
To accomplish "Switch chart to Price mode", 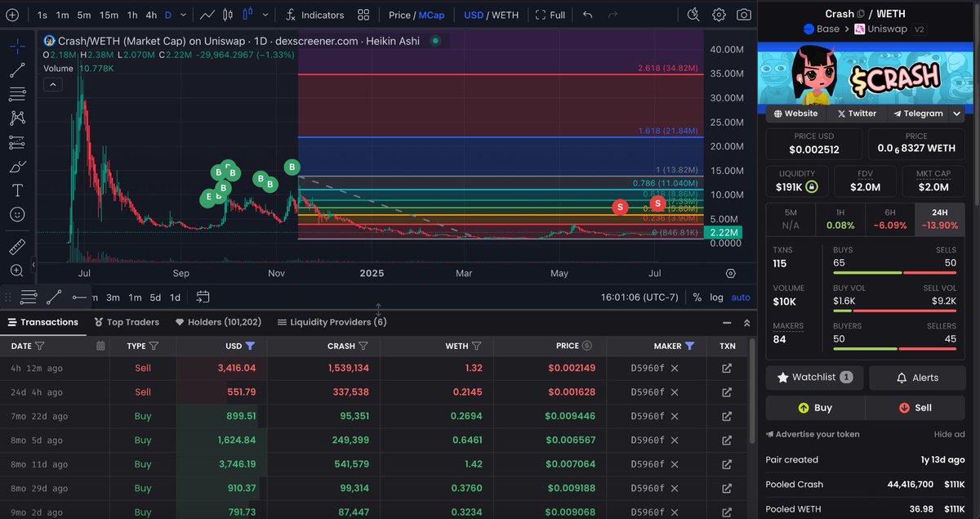I will pos(400,15).
